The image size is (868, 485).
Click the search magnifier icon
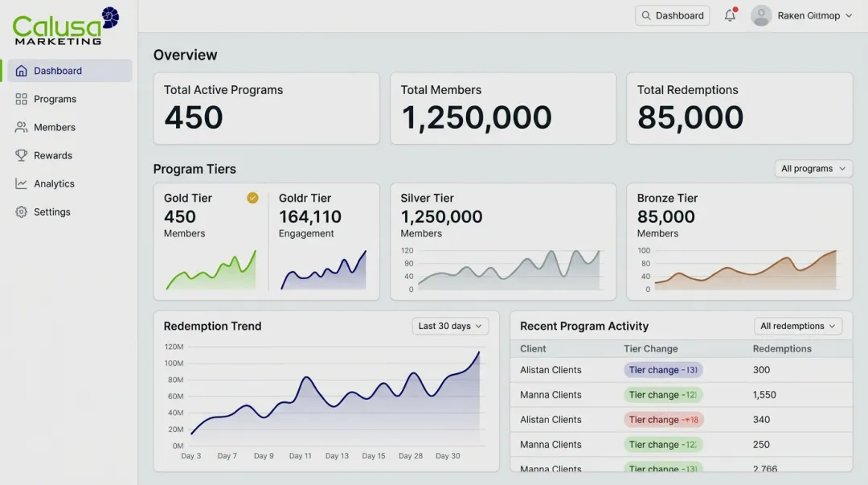point(646,15)
